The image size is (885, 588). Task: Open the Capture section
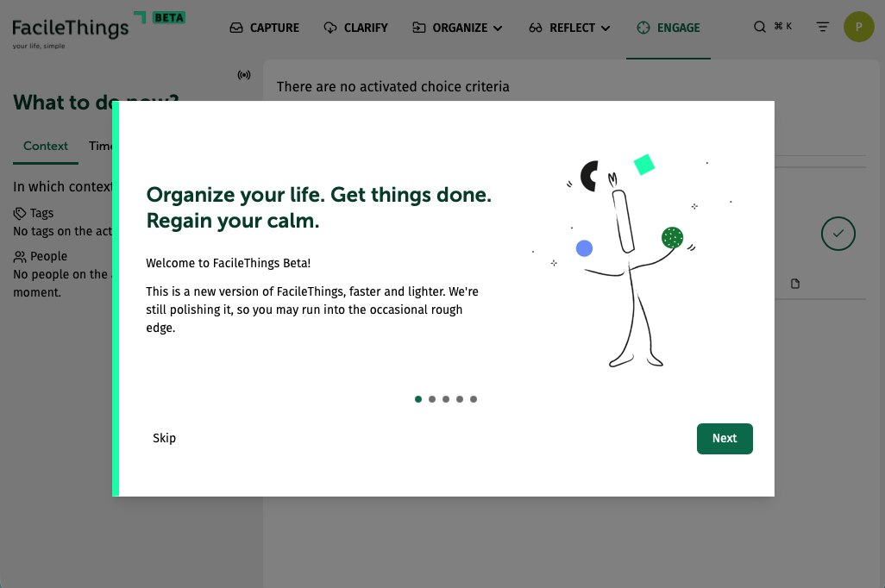(x=264, y=28)
